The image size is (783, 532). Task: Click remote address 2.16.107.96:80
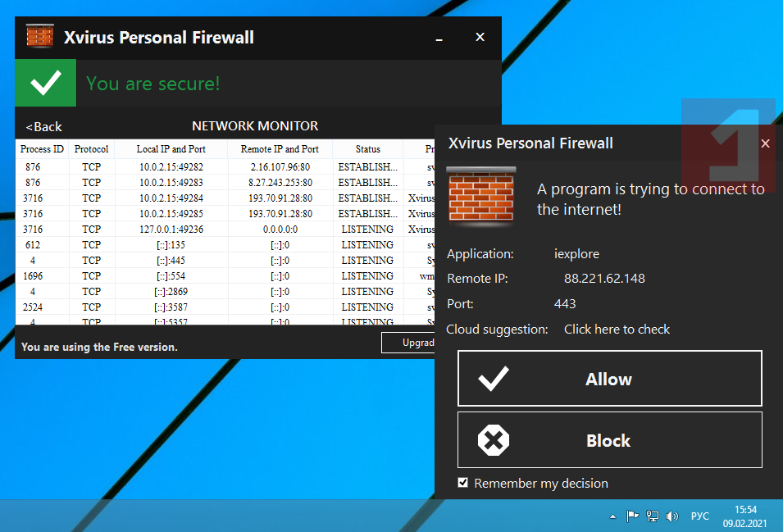click(x=280, y=166)
